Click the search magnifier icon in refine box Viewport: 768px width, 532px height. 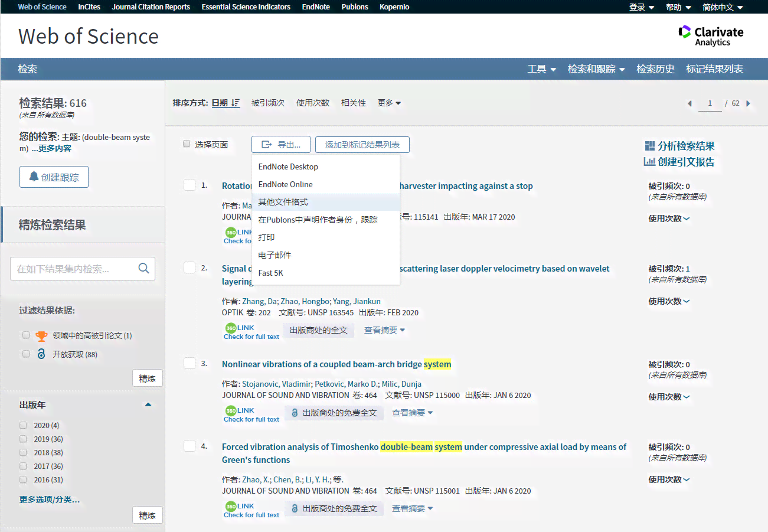click(143, 268)
